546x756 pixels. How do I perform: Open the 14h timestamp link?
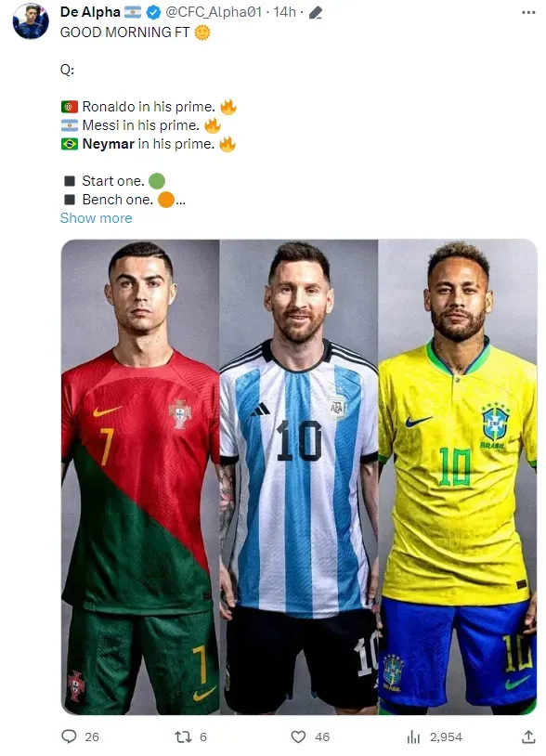(x=285, y=12)
